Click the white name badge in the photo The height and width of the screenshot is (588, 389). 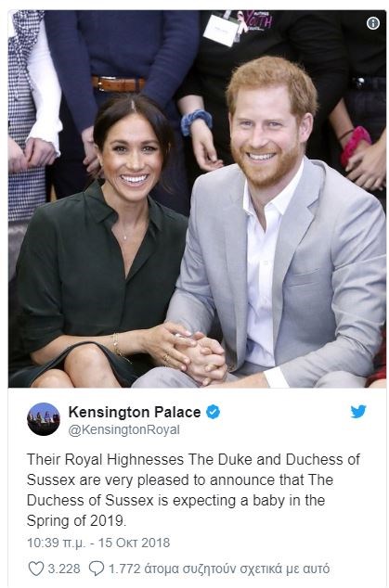coord(221,31)
